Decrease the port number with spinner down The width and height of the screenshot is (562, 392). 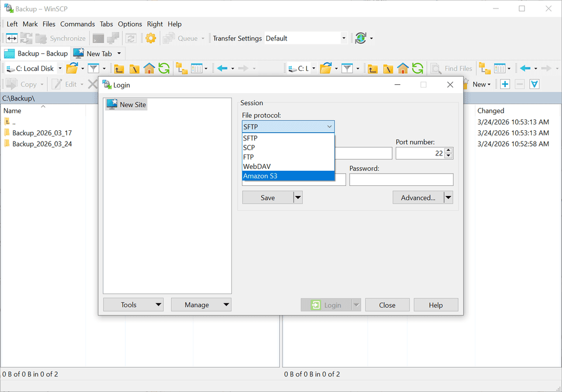click(x=448, y=156)
